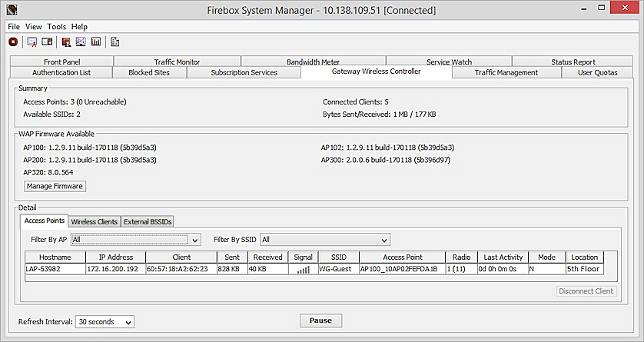Sort by the Last Activity column header
This screenshot has height=342, width=644.
pyautogui.click(x=503, y=257)
